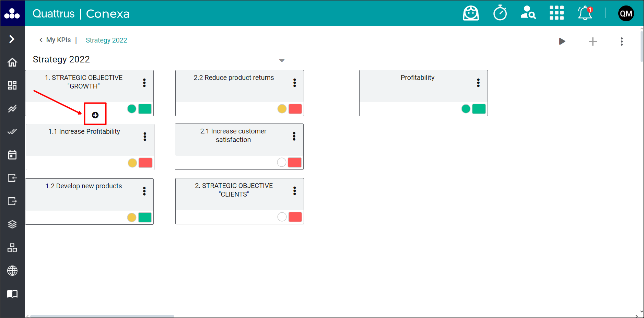Open the notifications bell
644x318 pixels.
tap(585, 13)
